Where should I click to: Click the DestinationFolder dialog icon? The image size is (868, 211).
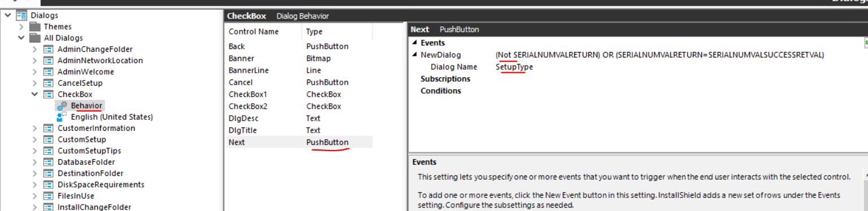pos(49,173)
